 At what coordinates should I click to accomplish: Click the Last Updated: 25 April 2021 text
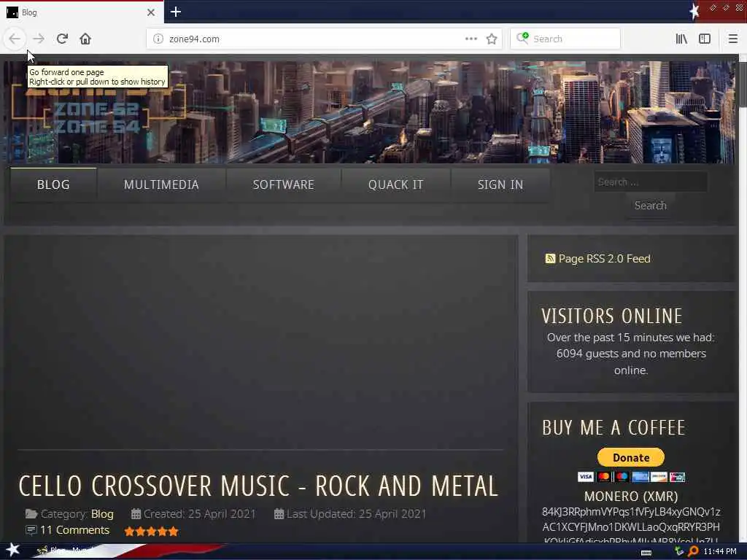point(356,514)
